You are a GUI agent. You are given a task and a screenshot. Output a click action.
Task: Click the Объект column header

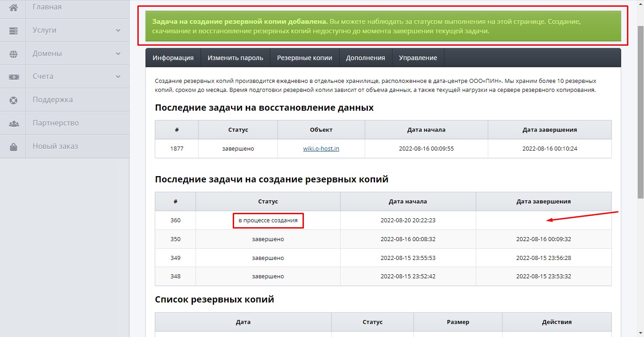[x=321, y=130]
